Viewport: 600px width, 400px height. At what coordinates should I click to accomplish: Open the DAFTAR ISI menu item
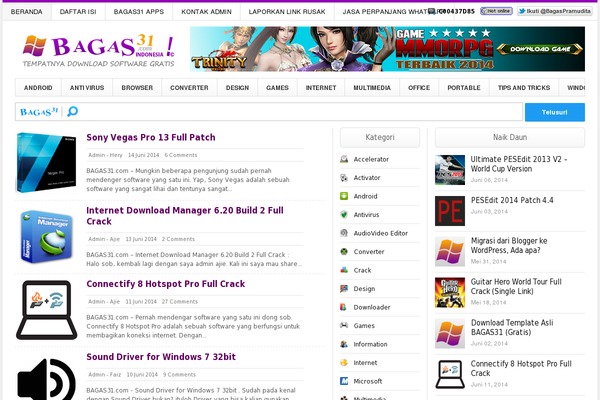[x=78, y=12]
